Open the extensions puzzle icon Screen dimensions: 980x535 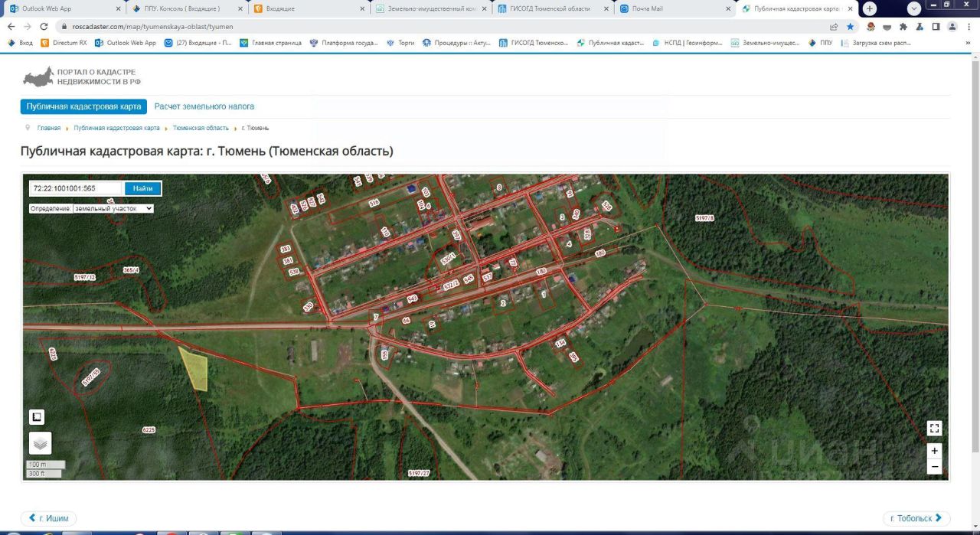pos(903,26)
